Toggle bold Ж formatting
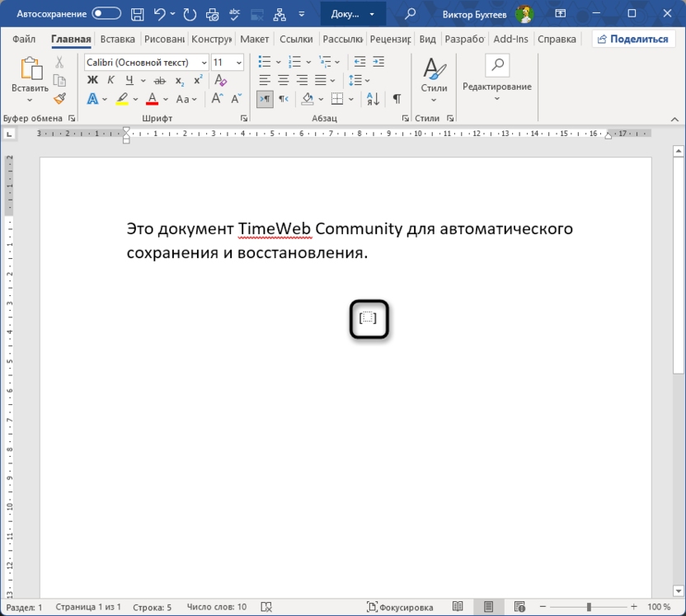The image size is (686, 616). [x=92, y=80]
